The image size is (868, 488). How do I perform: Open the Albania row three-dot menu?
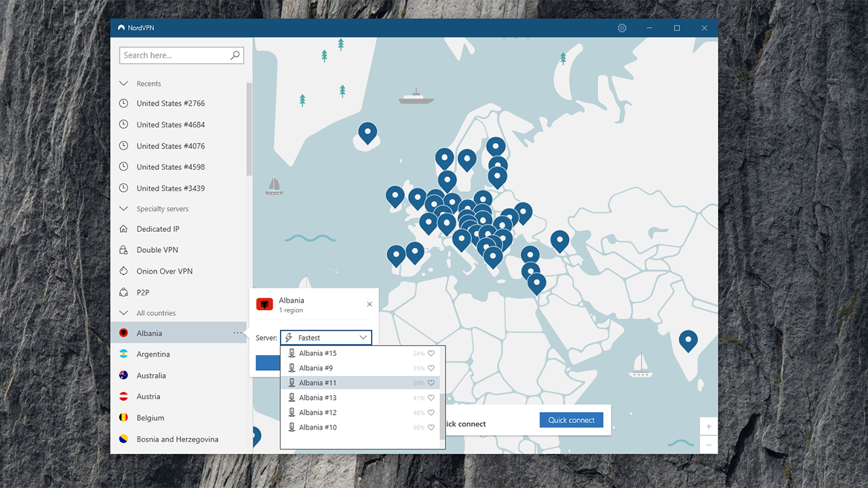(x=237, y=333)
